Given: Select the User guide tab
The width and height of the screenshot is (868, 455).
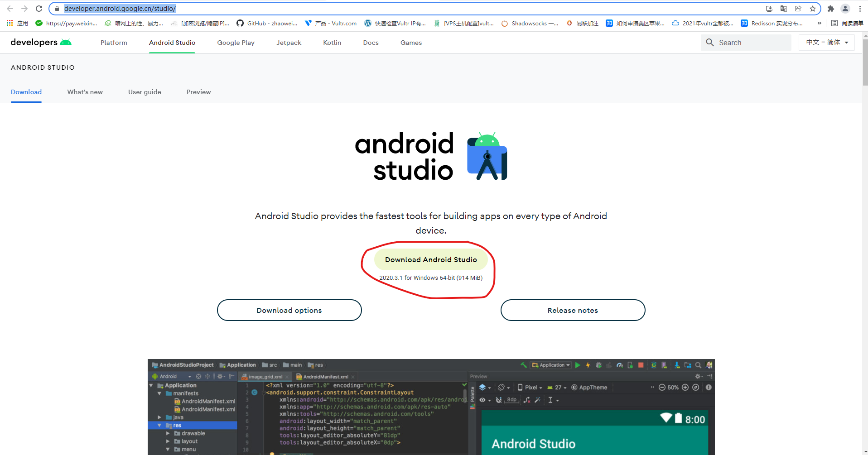Looking at the screenshot, I should pyautogui.click(x=145, y=92).
